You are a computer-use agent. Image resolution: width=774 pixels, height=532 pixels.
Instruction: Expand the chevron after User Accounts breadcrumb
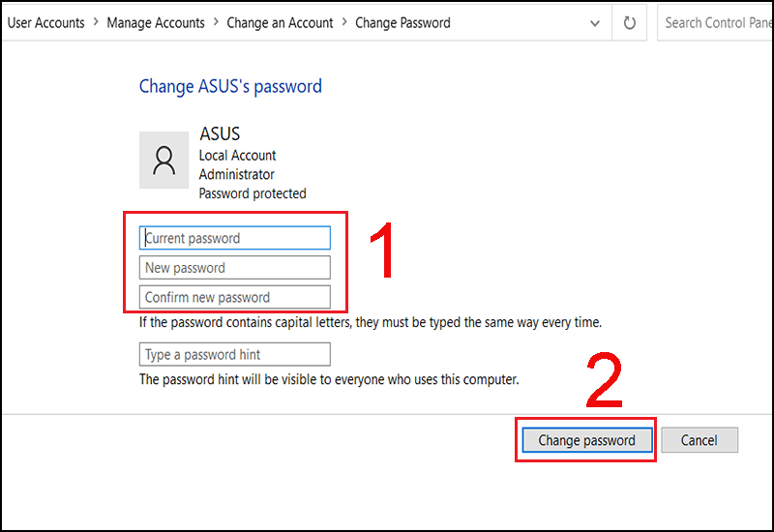(96, 22)
